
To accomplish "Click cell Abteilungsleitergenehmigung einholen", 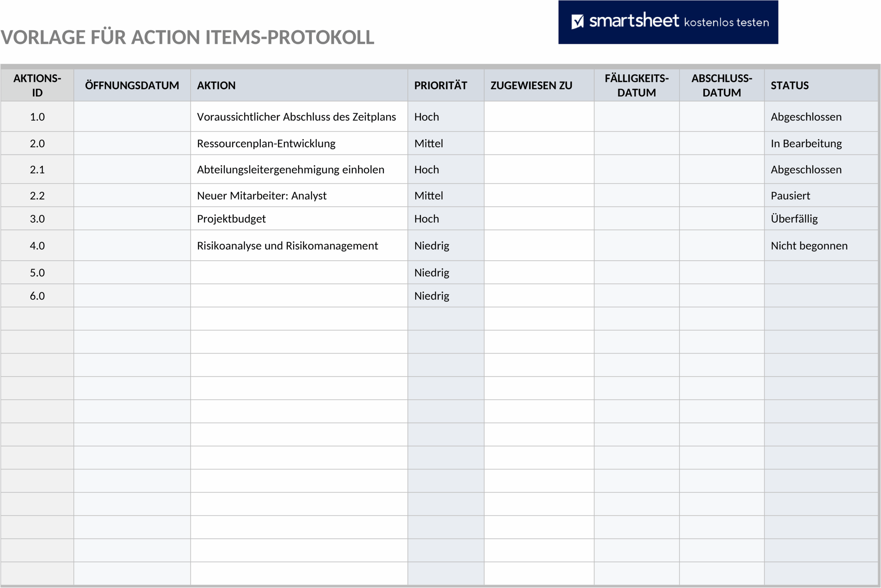I will click(299, 170).
